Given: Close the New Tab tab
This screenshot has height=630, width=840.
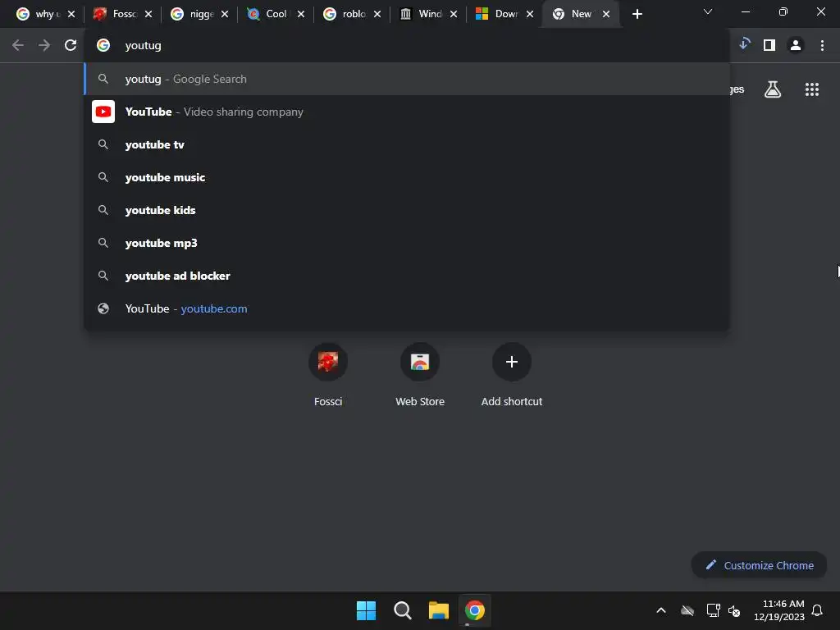Looking at the screenshot, I should pyautogui.click(x=606, y=15).
